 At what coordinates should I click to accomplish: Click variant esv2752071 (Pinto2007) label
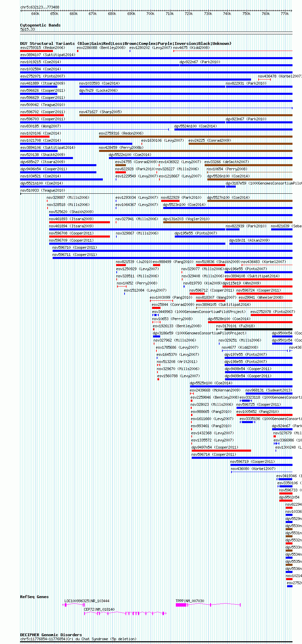coord(43,76)
